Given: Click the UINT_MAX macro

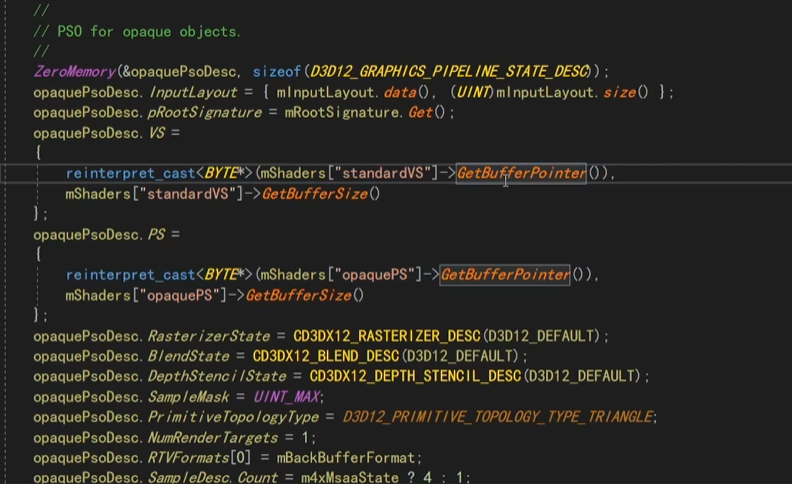Looking at the screenshot, I should (286, 397).
